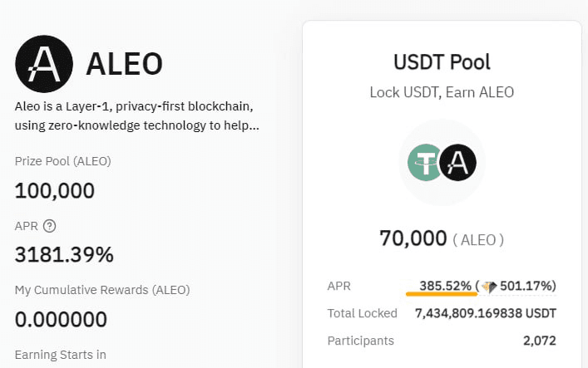Click the 501.17% VIP APR value
The width and height of the screenshot is (588, 368).
tap(526, 286)
